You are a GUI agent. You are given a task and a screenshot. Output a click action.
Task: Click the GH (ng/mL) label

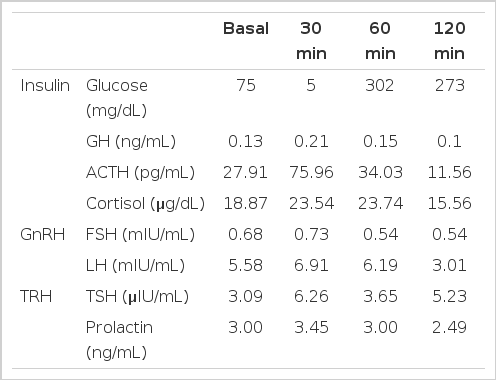point(131,142)
